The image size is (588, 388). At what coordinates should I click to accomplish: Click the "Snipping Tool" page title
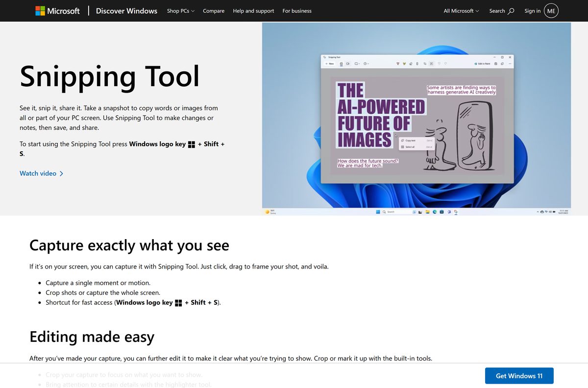coord(110,76)
